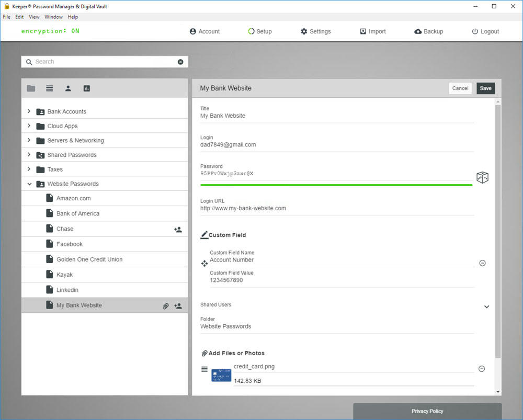Open the Help menu
The height and width of the screenshot is (420, 523).
coord(73,17)
